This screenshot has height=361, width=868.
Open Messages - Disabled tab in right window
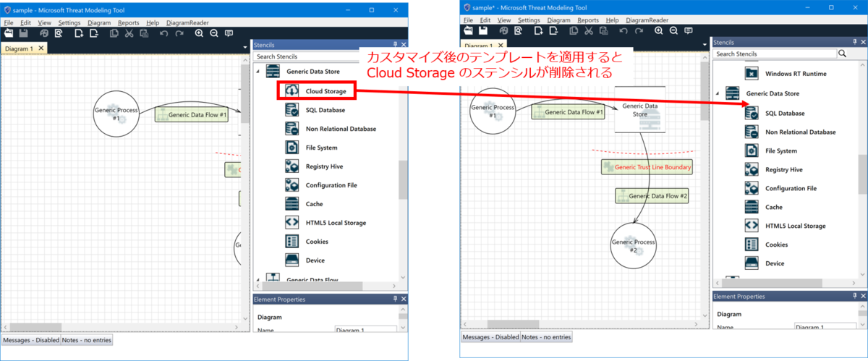pos(490,336)
